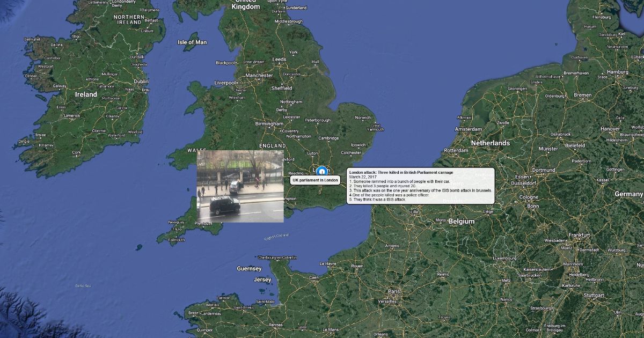Click line 5 'They think it was a ISIS attack'
The width and height of the screenshot is (644, 338).
pyautogui.click(x=377, y=200)
